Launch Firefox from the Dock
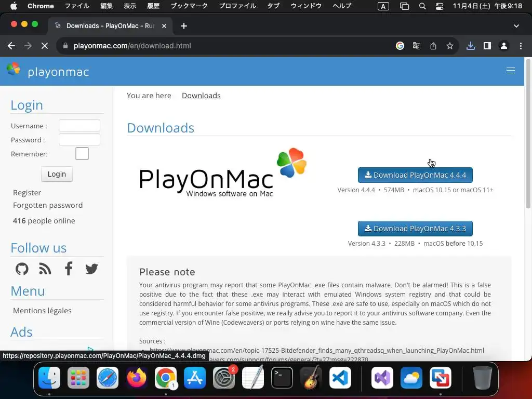Viewport: 532px width, 399px height. (137, 378)
